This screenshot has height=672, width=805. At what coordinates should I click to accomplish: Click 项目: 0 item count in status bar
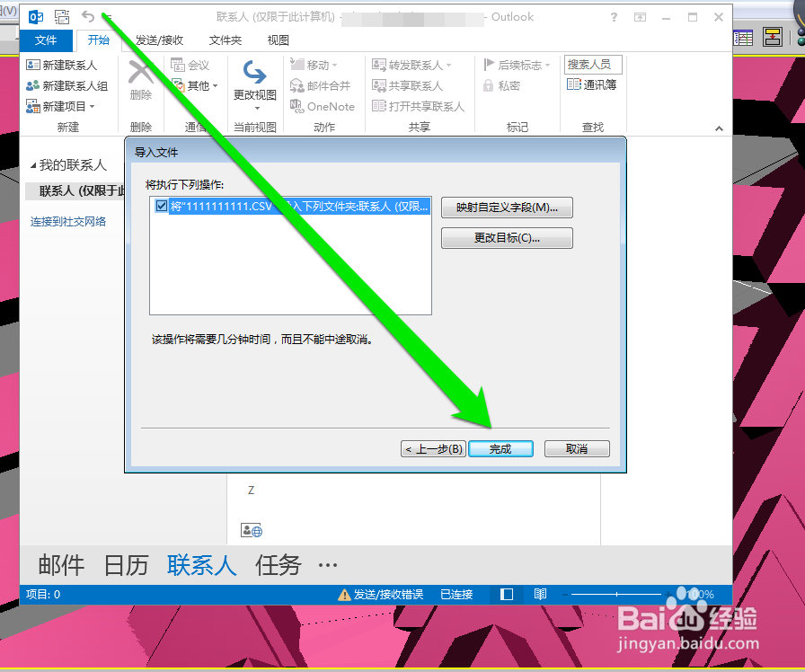click(x=43, y=595)
